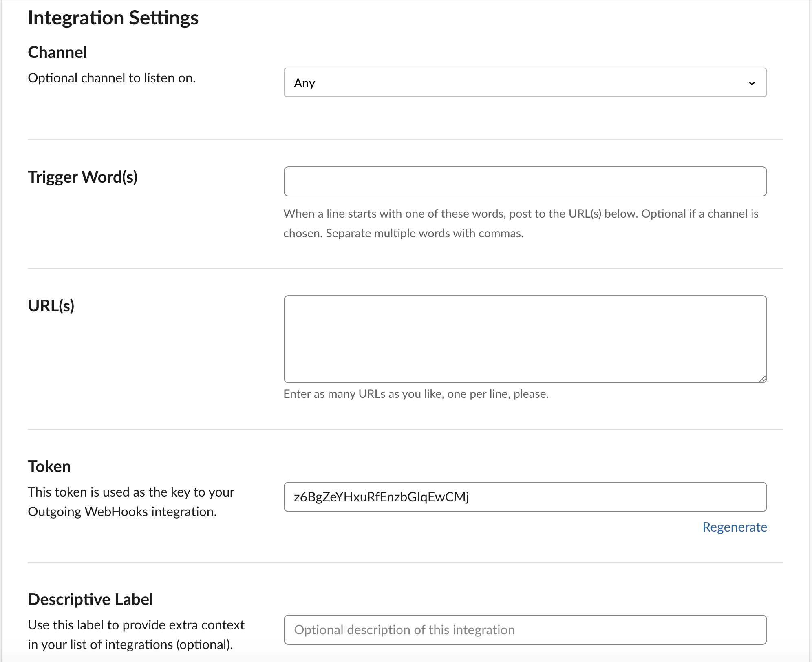The height and width of the screenshot is (662, 812).
Task: Select the token text z6BgZeYHxuRfEnzbGIqEwCMj
Action: coord(382,497)
